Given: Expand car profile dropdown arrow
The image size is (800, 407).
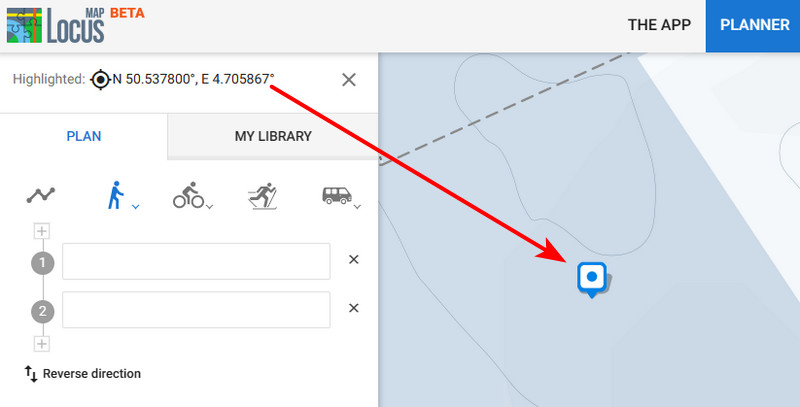Looking at the screenshot, I should point(357,206).
